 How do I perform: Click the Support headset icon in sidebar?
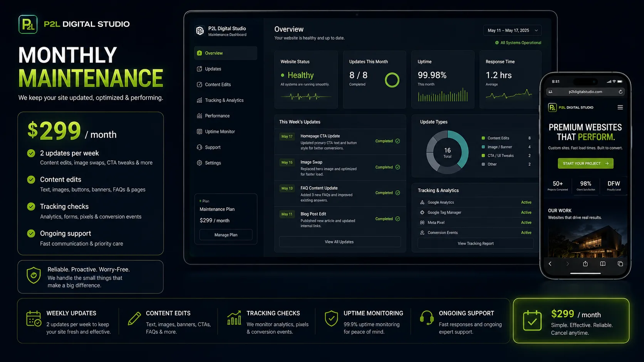[200, 147]
